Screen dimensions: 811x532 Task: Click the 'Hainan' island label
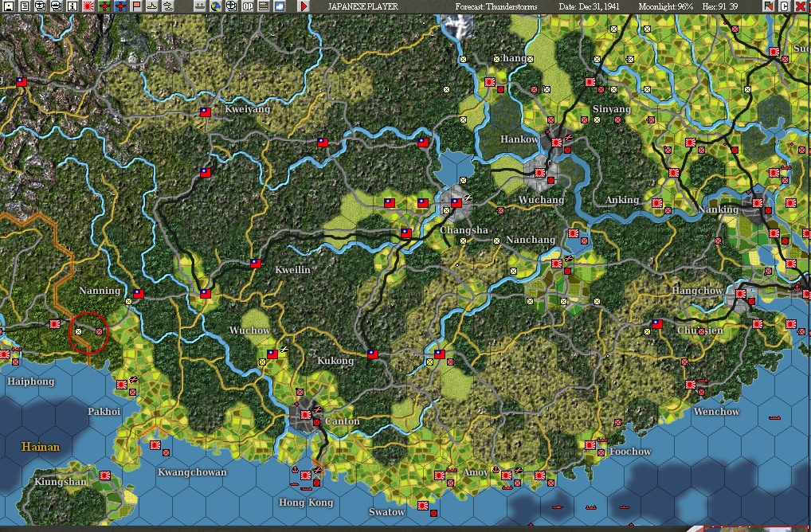(41, 447)
